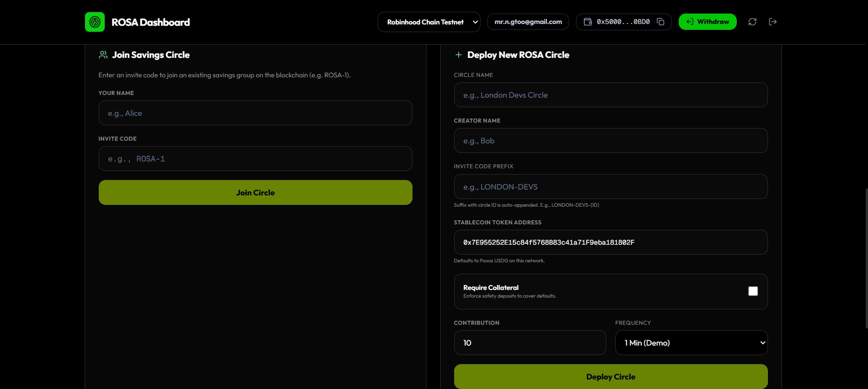Image resolution: width=868 pixels, height=389 pixels.
Task: Focus the Invite Code Prefix input field
Action: click(x=611, y=187)
